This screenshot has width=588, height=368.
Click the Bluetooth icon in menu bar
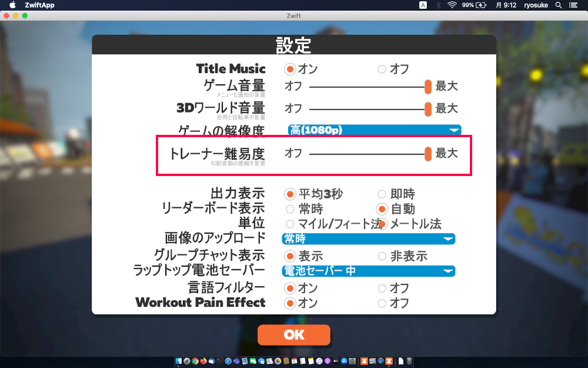click(x=438, y=5)
